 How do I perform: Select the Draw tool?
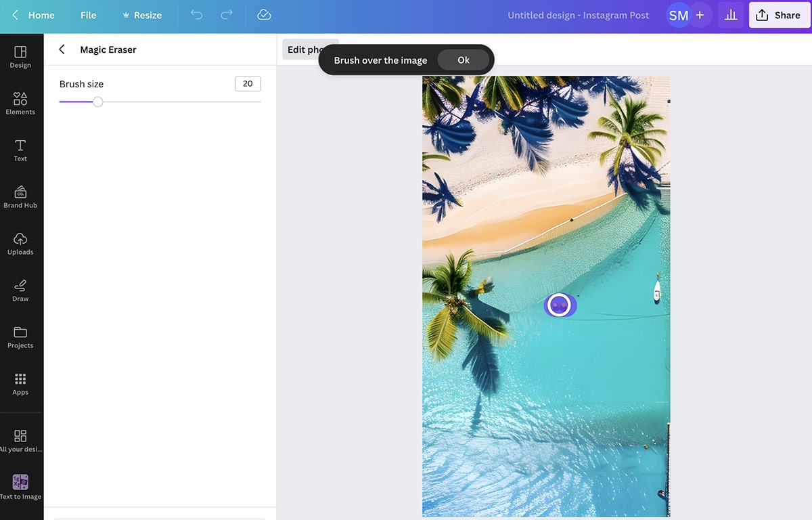point(20,290)
